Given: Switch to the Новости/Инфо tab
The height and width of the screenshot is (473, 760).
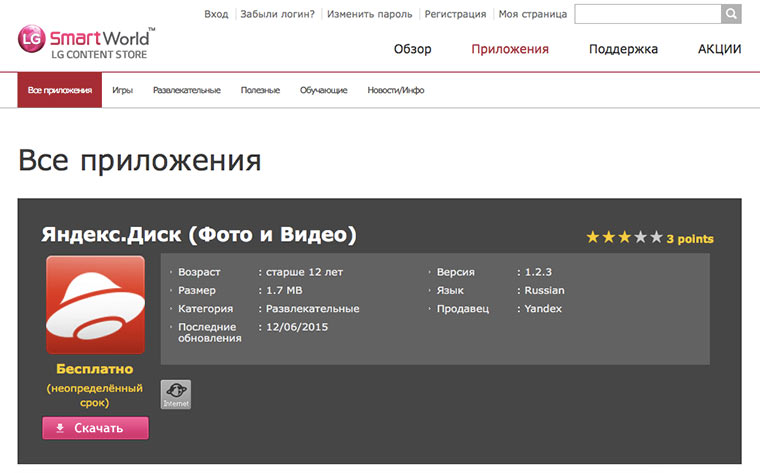Looking at the screenshot, I should tap(396, 90).
